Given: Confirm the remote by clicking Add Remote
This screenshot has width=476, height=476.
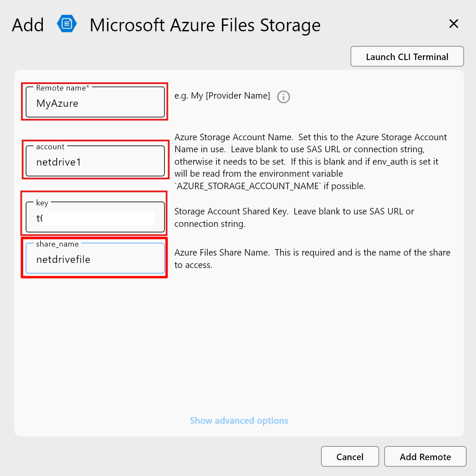Looking at the screenshot, I should tap(425, 456).
